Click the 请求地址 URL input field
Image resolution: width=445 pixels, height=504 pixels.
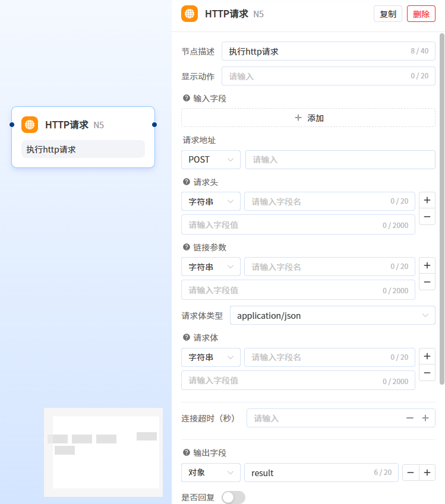[x=340, y=160]
